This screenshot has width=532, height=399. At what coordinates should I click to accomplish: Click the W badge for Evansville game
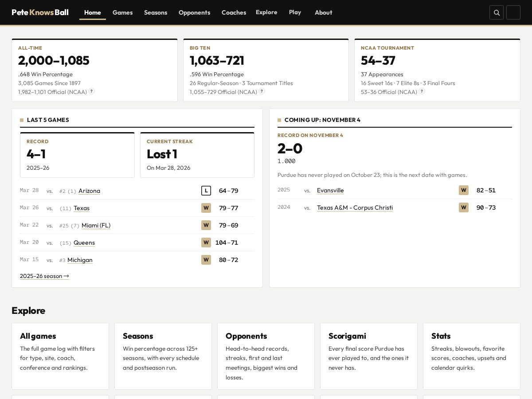click(464, 190)
